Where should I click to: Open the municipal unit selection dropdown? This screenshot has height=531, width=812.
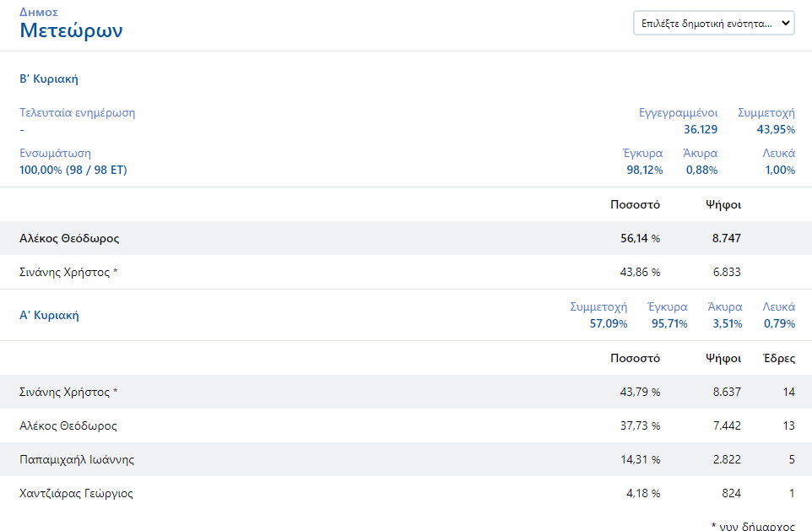[713, 24]
